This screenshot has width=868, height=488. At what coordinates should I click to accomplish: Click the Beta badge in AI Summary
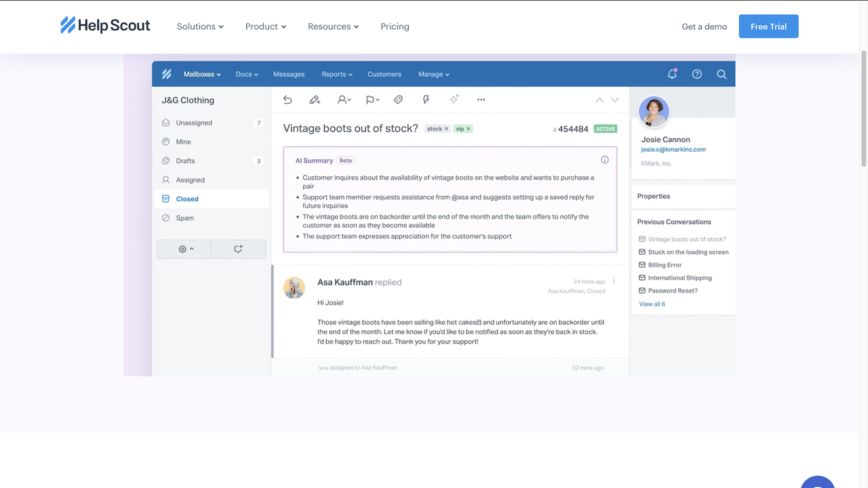click(346, 161)
